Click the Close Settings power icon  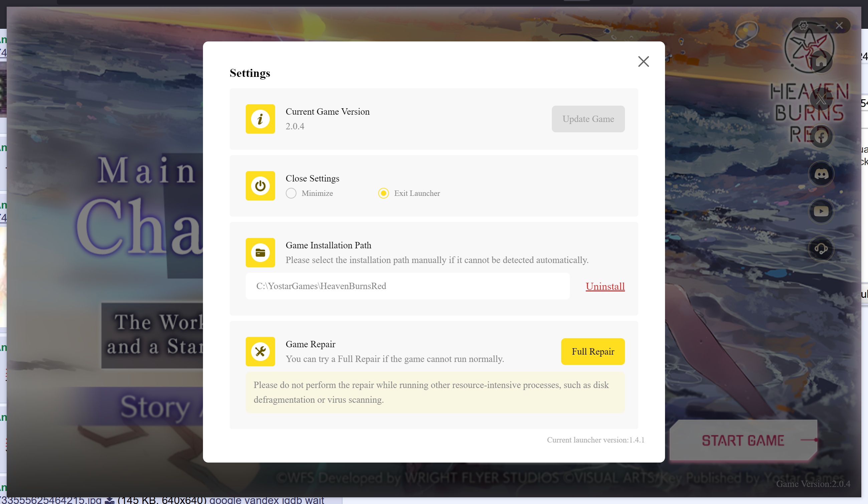(x=260, y=186)
